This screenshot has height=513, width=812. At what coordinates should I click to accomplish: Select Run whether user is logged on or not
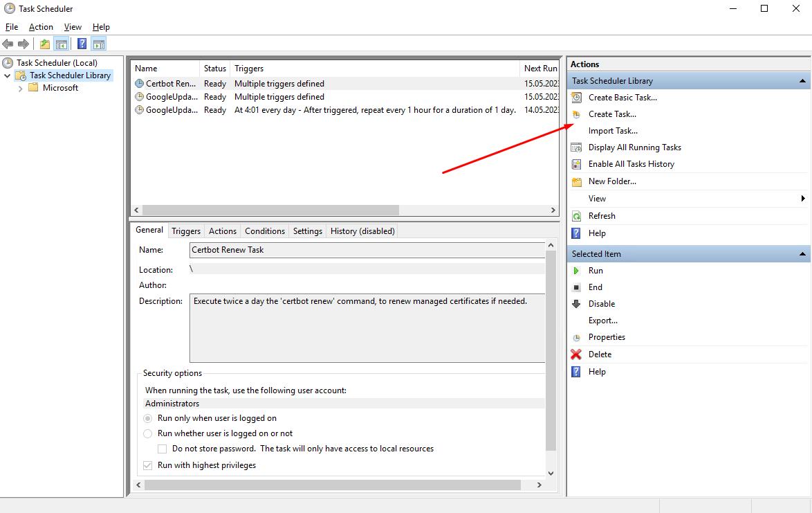148,433
